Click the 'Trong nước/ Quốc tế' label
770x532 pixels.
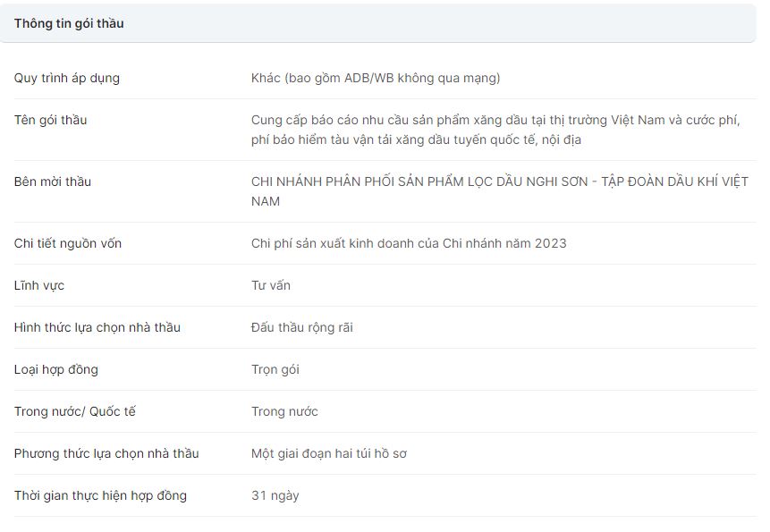pyautogui.click(x=75, y=411)
